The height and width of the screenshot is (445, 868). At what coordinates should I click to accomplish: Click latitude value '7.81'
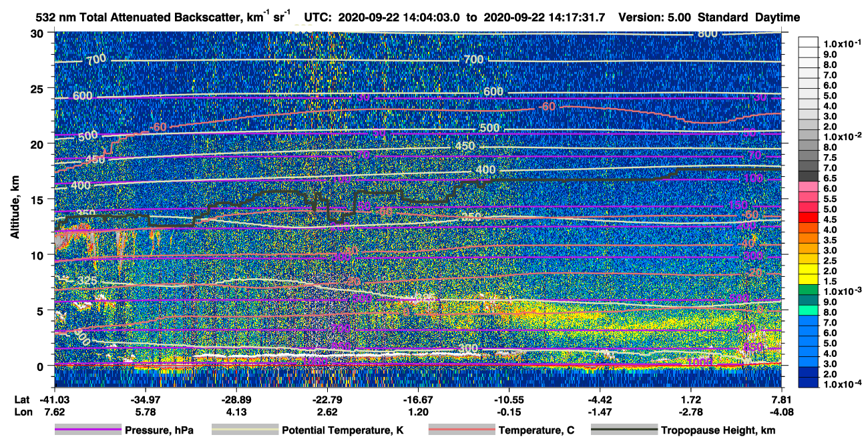click(782, 399)
